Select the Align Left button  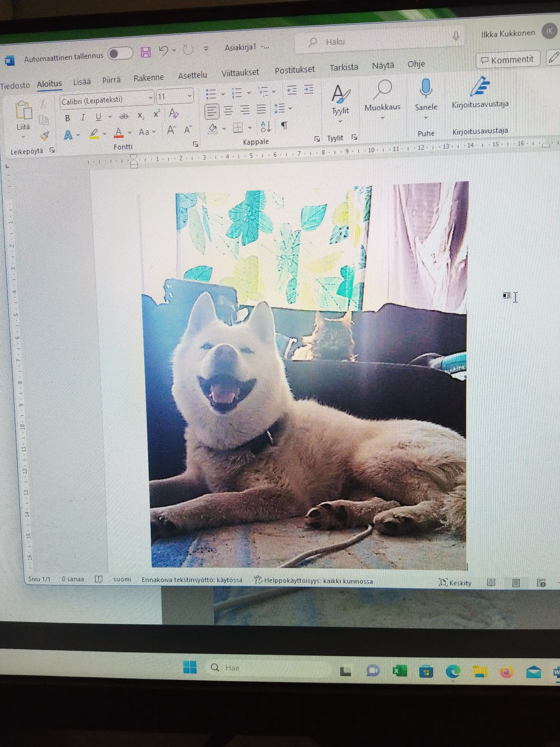pos(212,111)
